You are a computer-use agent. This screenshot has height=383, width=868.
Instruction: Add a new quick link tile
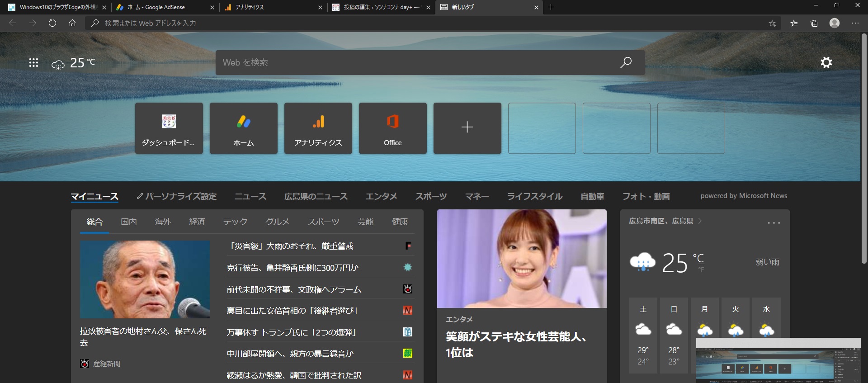point(467,128)
